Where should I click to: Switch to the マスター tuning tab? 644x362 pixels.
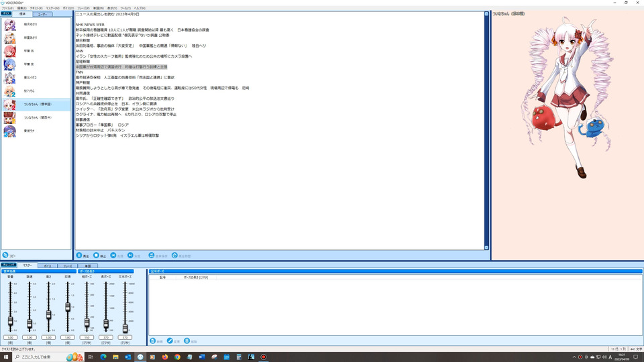click(28, 265)
